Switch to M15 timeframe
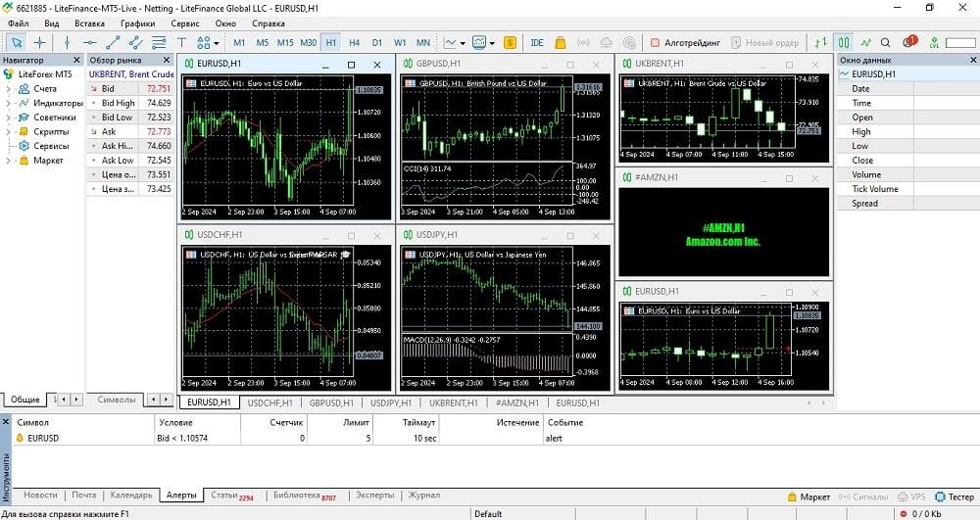The height and width of the screenshot is (520, 980). (285, 42)
